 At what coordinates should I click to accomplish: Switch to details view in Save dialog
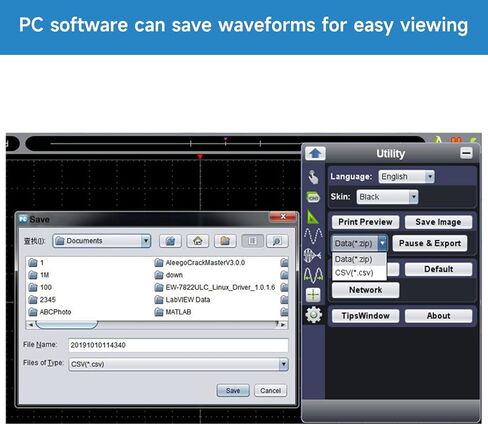277,241
